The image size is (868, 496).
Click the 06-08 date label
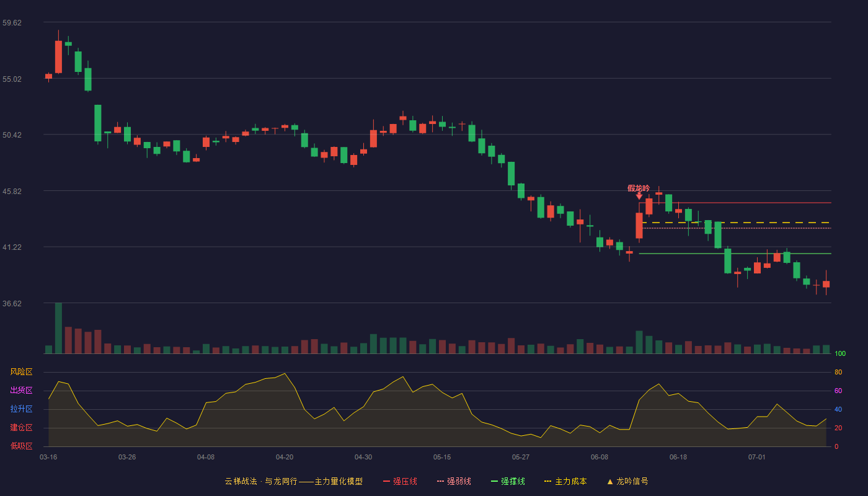coord(600,457)
